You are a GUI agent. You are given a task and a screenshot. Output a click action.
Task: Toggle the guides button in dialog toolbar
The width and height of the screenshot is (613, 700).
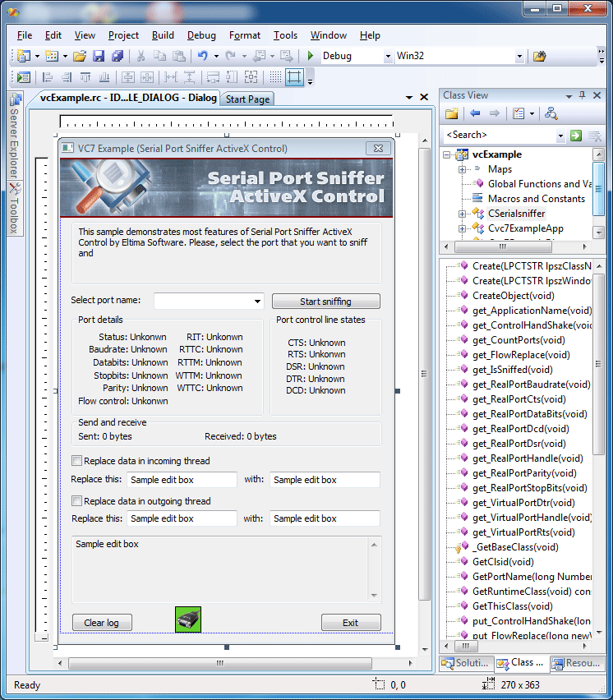click(x=294, y=77)
